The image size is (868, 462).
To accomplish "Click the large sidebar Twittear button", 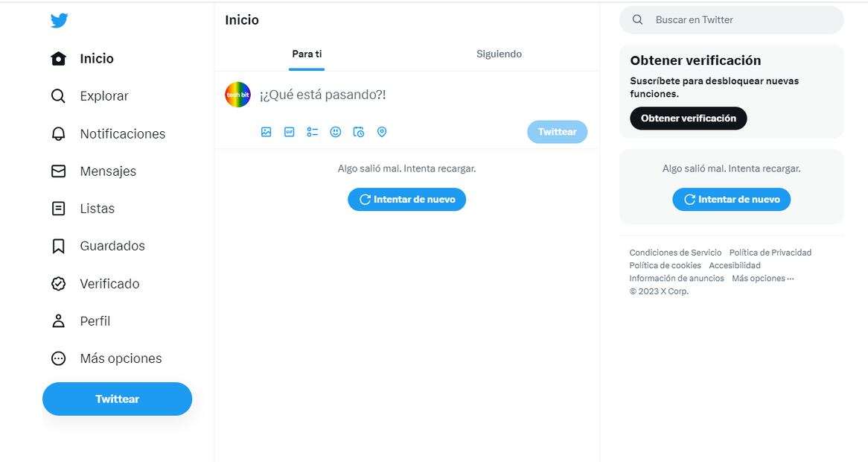I will click(117, 399).
